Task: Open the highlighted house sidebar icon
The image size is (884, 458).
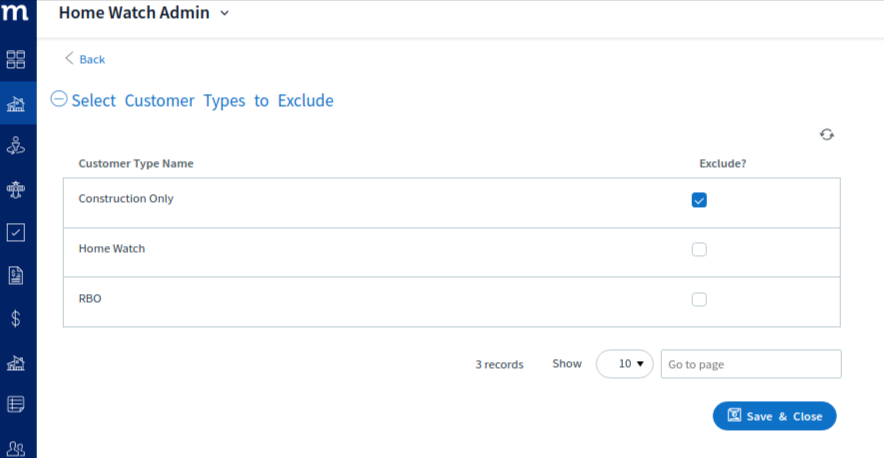Action: (16, 103)
